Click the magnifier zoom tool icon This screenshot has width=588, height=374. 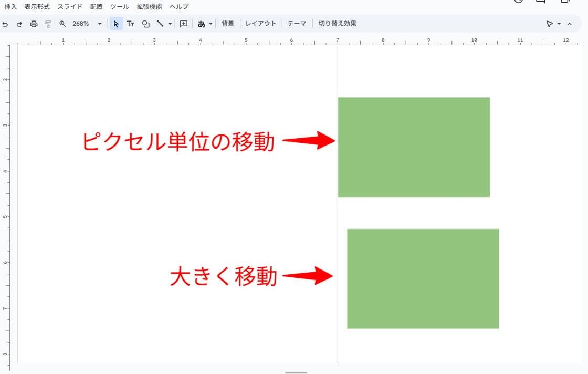point(62,24)
